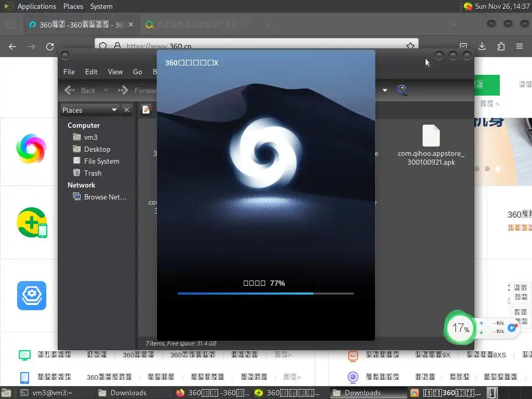Click purple camera category icon on webpage
This screenshot has width=532, height=399.
click(353, 377)
